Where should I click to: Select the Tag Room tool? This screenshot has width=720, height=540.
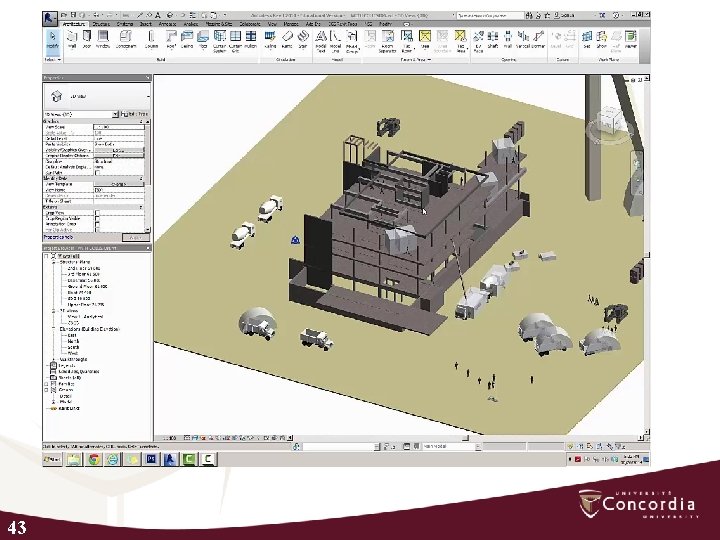point(406,41)
